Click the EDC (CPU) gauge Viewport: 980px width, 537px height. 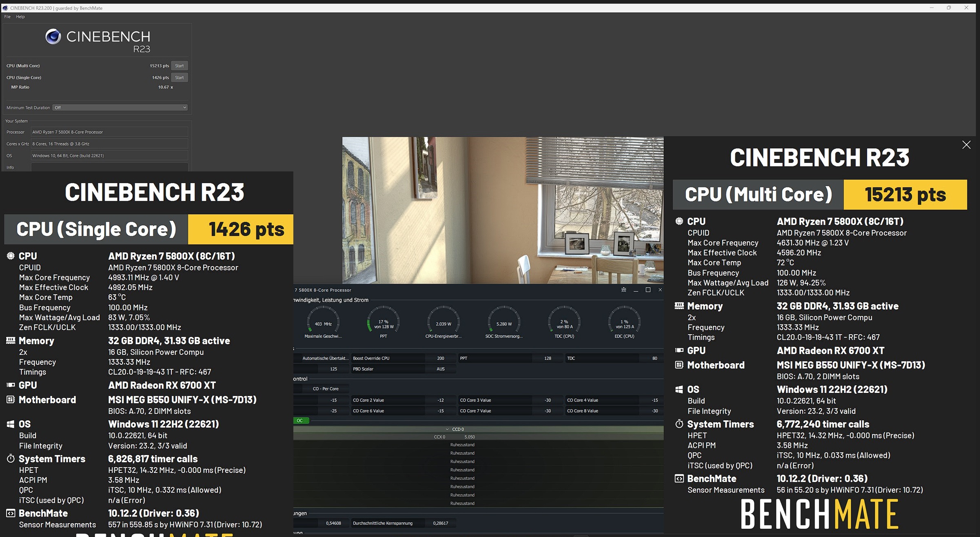624,322
